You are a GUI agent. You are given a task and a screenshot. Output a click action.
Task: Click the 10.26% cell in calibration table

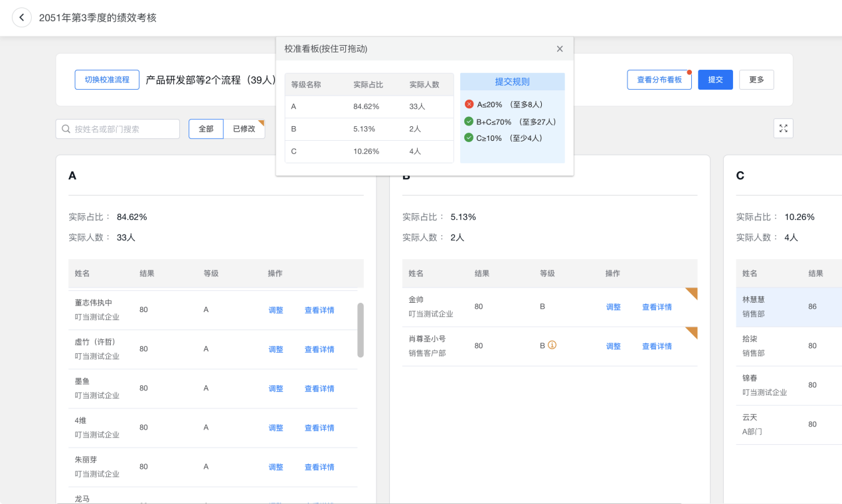[366, 151]
